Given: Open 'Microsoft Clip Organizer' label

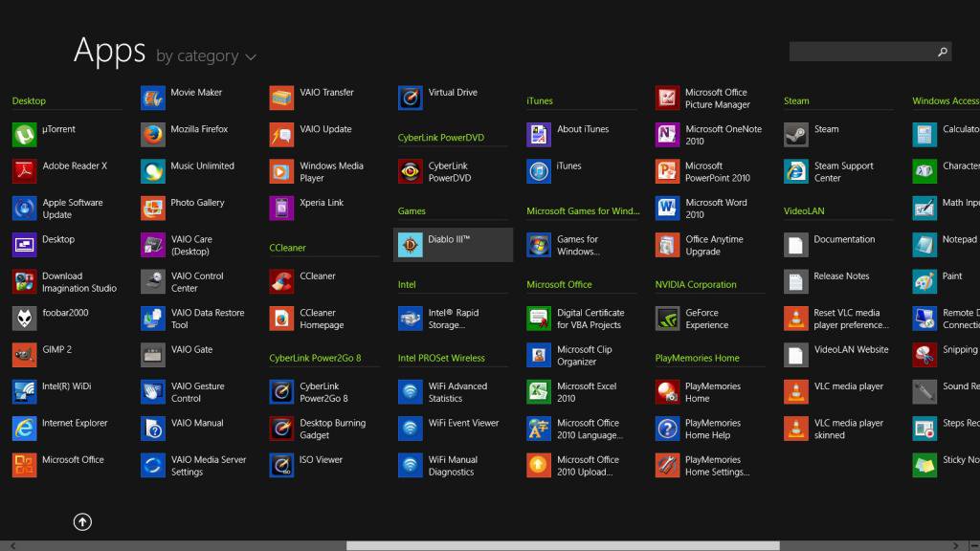Looking at the screenshot, I should coord(585,356).
